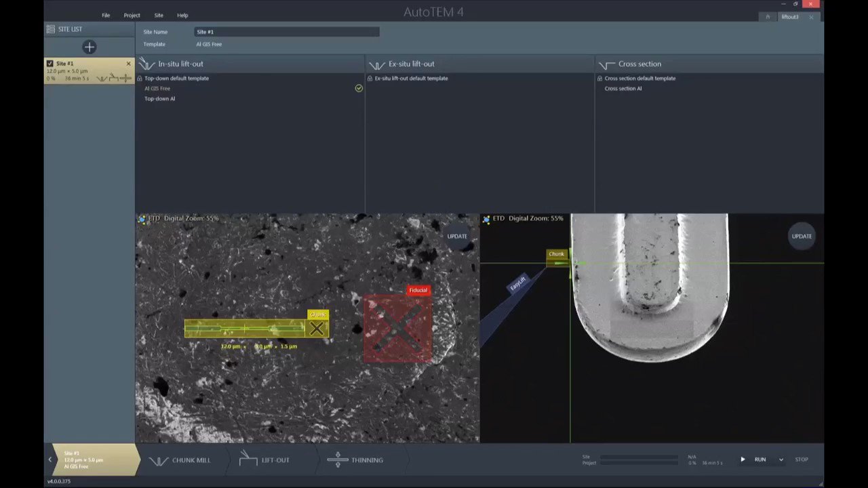Click the X marker on chunk pattern
Image resolution: width=868 pixels, height=488 pixels.
pyautogui.click(x=317, y=329)
